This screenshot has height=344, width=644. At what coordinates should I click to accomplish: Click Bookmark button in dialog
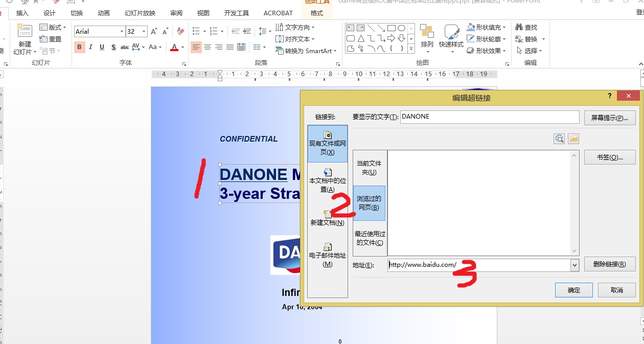pos(610,157)
